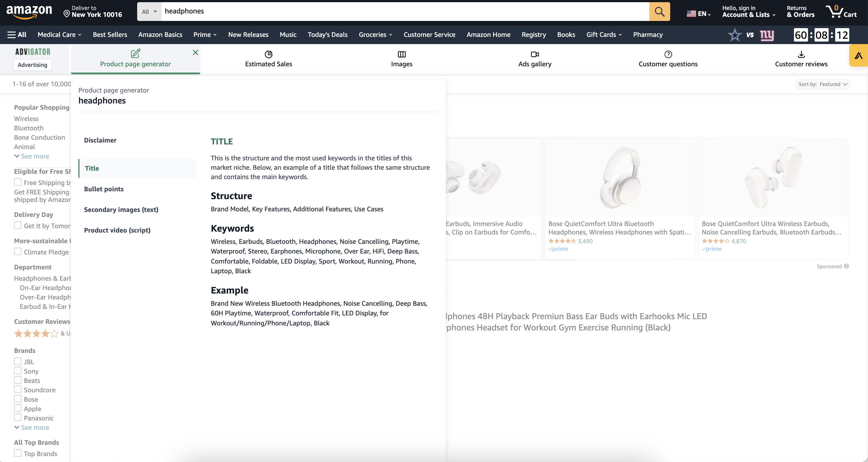The height and width of the screenshot is (462, 868).
Task: Toggle Climate Pledge checkbox filter
Action: pos(17,252)
